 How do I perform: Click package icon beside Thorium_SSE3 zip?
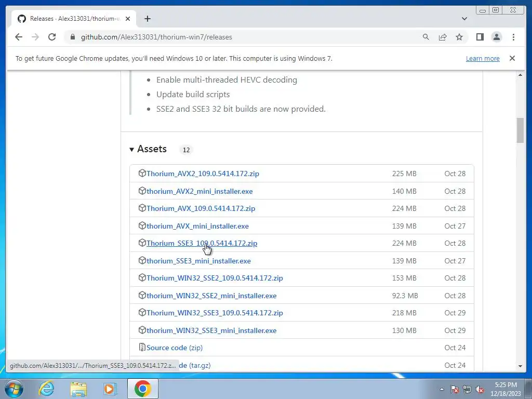coord(142,243)
